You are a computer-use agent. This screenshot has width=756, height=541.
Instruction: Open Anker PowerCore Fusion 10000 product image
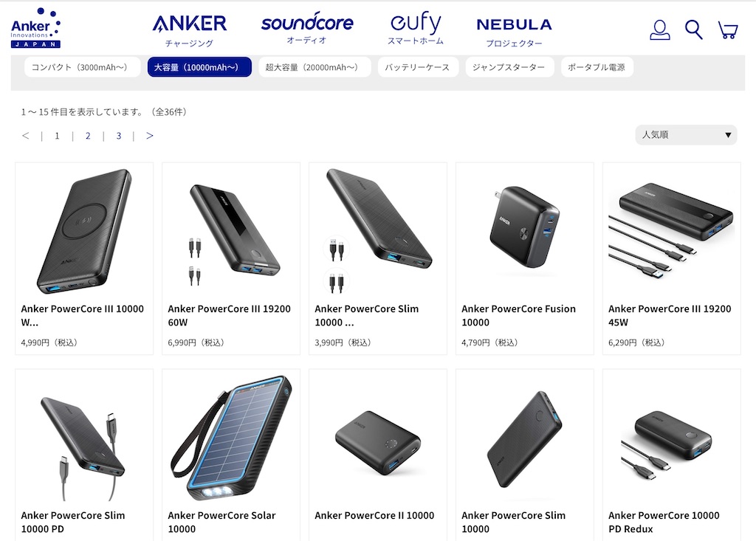[525, 228]
